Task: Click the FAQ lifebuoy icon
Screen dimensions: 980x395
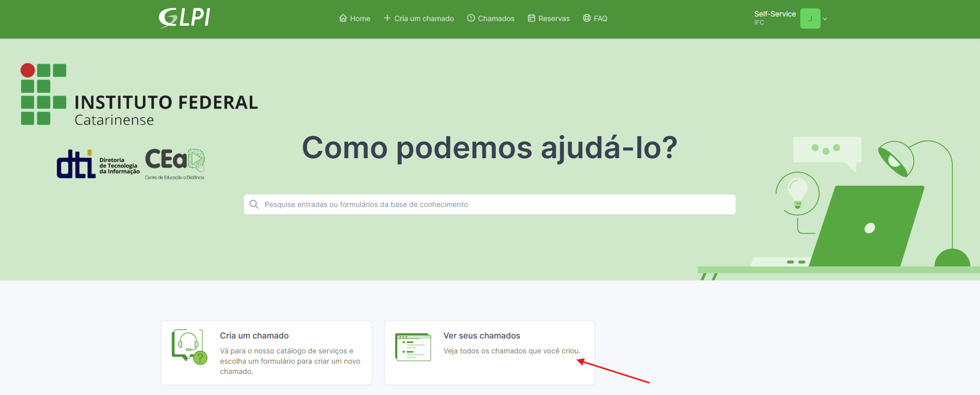Action: (587, 18)
